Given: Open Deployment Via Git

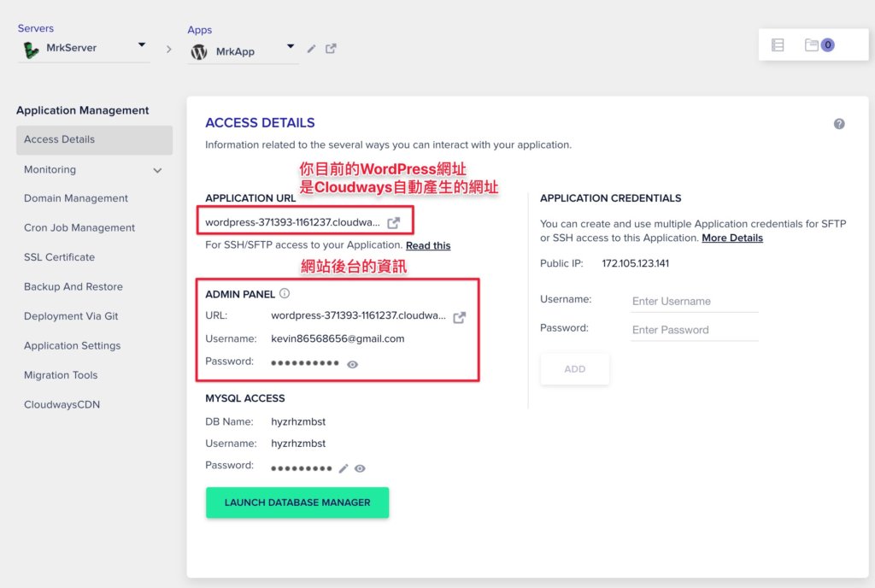Looking at the screenshot, I should [71, 315].
